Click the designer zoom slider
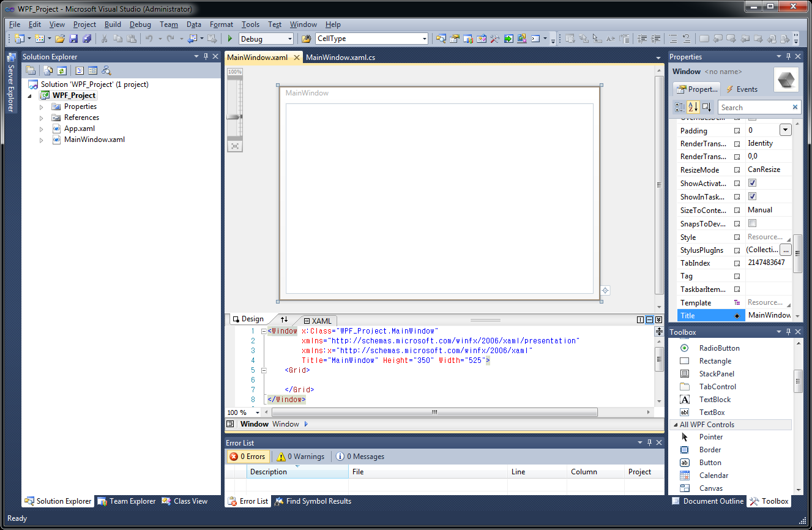The image size is (812, 530). (235, 116)
